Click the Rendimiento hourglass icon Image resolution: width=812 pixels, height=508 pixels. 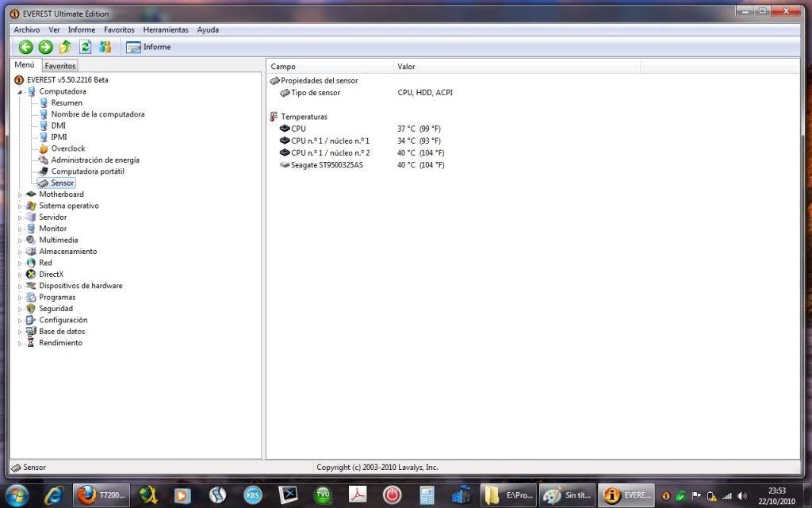coord(31,343)
